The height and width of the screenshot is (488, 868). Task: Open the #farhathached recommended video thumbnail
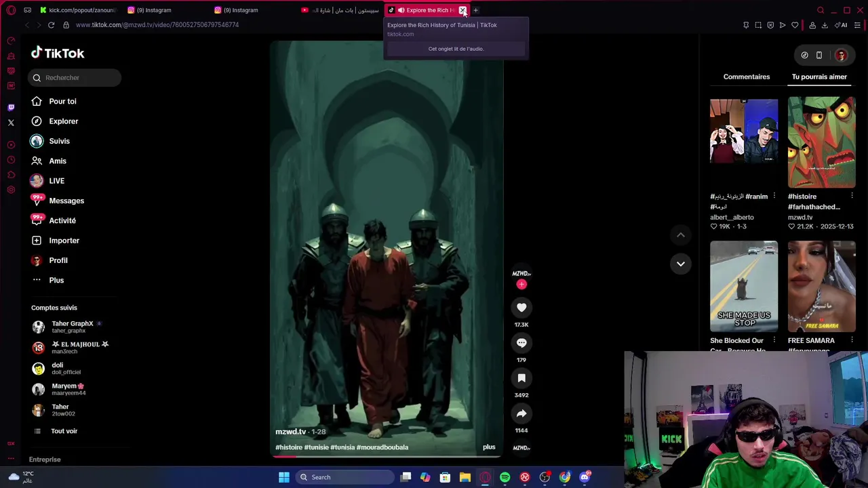[822, 142]
